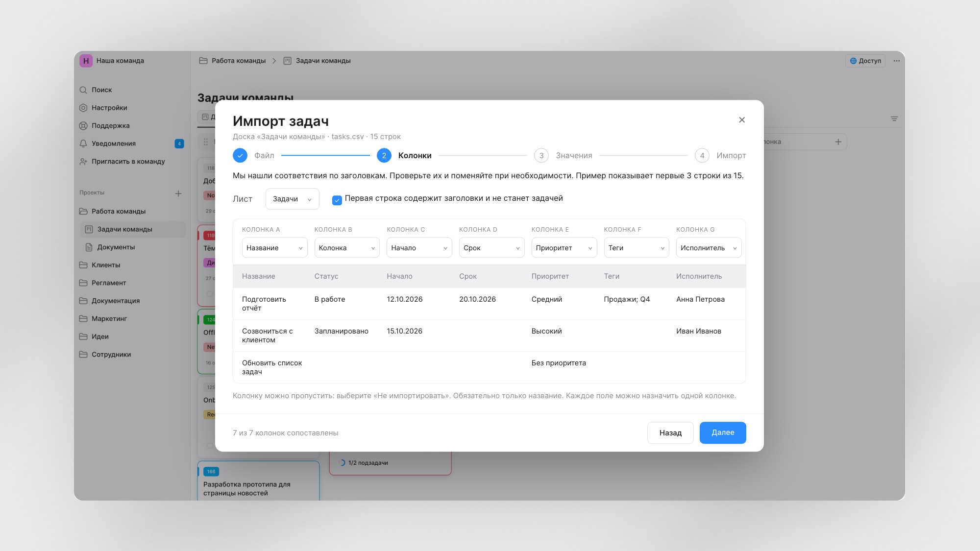Click the Идеи folder icon
This screenshot has width=980, height=551.
click(x=83, y=336)
